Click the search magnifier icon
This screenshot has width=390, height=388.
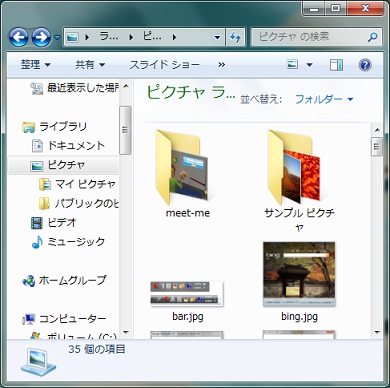coord(373,37)
